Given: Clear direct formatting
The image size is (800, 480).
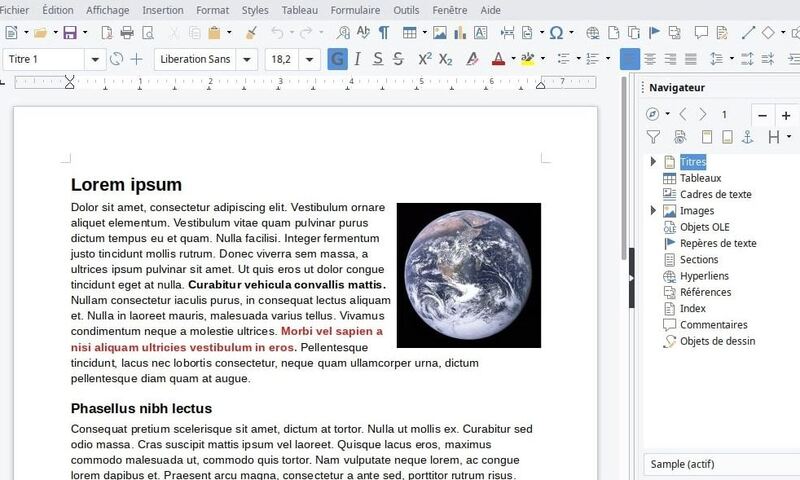Looking at the screenshot, I should pyautogui.click(x=472, y=59).
